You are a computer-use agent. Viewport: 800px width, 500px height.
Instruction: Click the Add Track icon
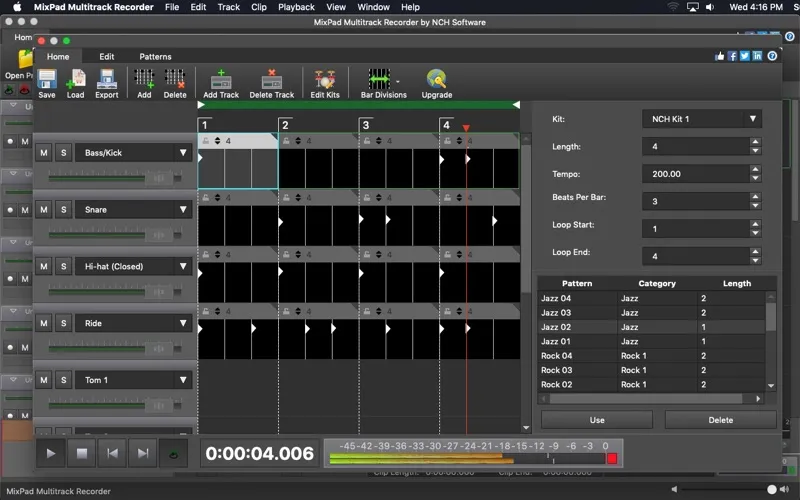[221, 83]
